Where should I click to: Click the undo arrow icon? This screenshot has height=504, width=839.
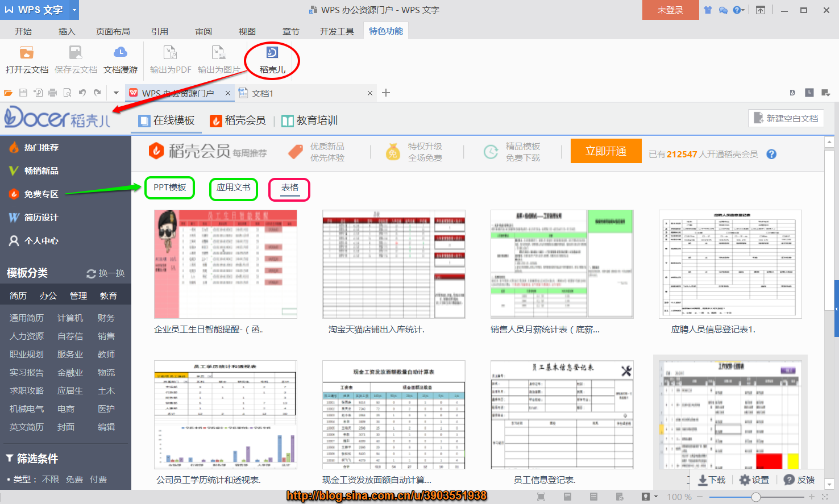[x=82, y=93]
